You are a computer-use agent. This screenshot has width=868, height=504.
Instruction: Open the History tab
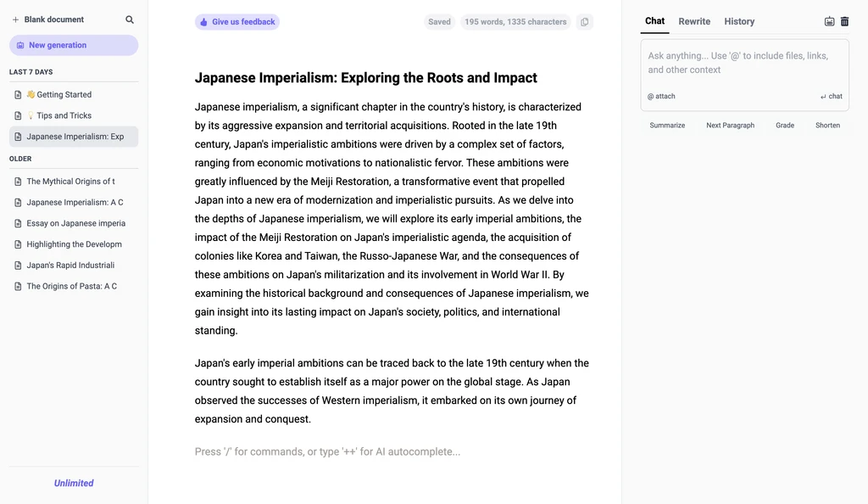click(739, 21)
